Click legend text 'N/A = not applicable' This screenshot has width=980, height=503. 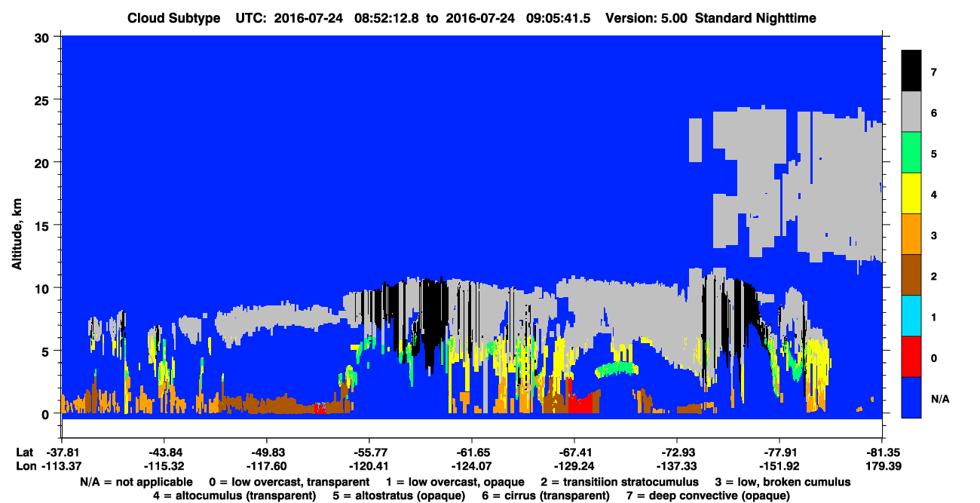pyautogui.click(x=135, y=481)
